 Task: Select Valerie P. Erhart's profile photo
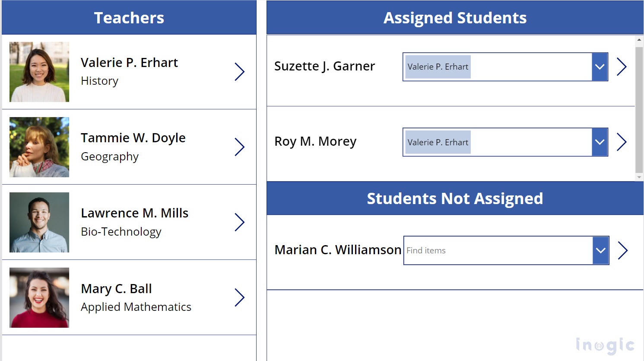(x=39, y=72)
